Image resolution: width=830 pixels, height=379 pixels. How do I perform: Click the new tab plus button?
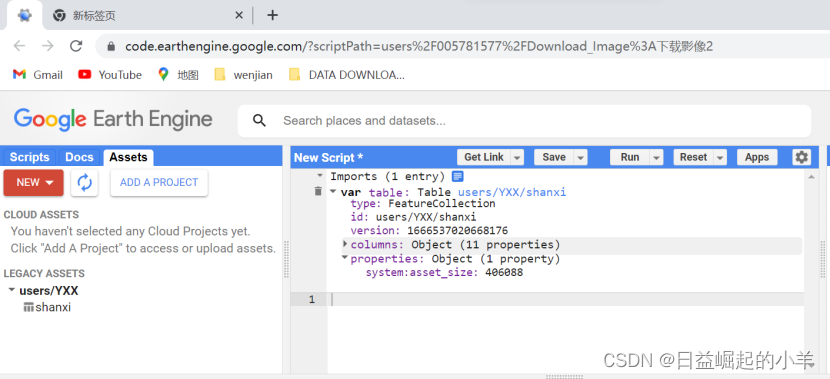[x=272, y=15]
